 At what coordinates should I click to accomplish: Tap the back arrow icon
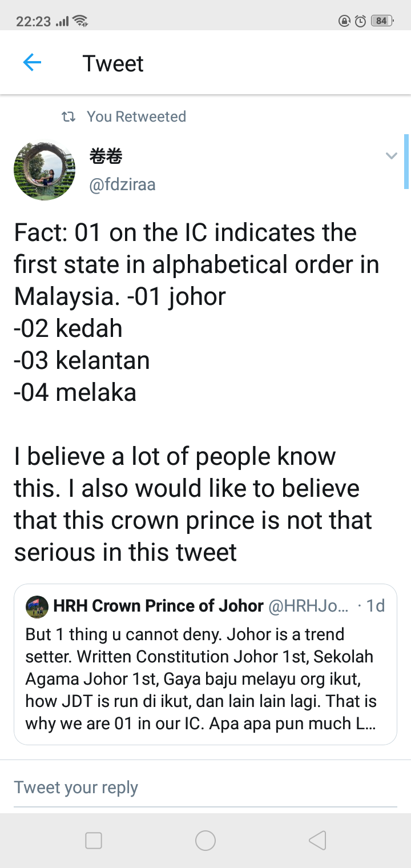[x=32, y=63]
